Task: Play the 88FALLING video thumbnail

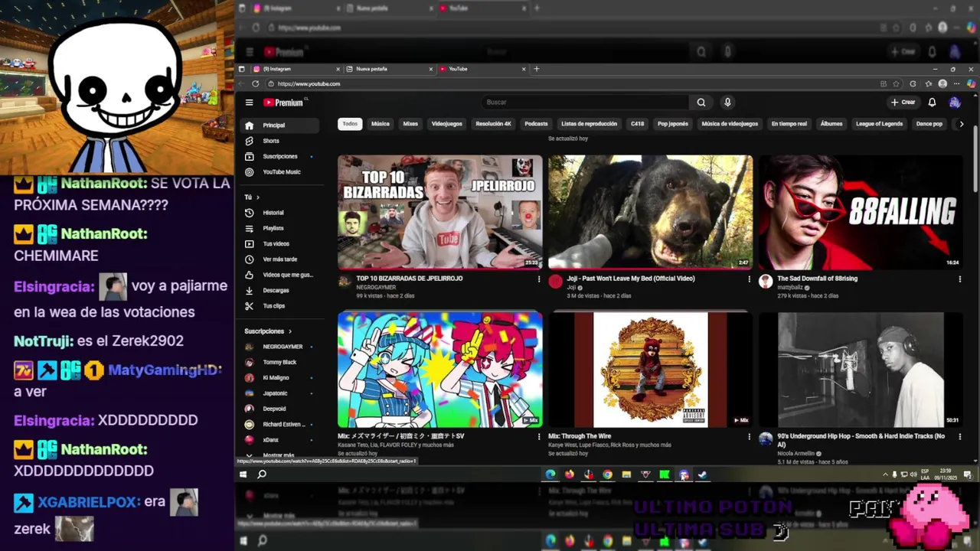Action: tap(861, 212)
